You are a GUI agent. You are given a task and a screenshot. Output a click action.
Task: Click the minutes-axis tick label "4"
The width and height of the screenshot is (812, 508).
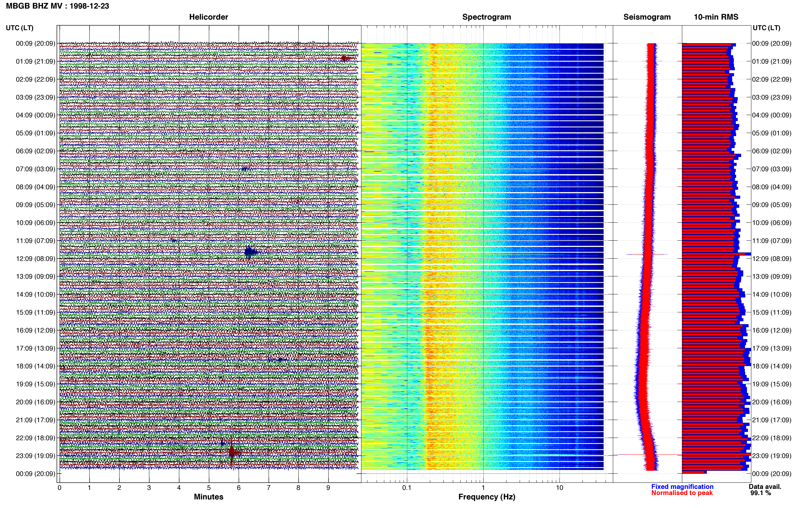pyautogui.click(x=179, y=488)
